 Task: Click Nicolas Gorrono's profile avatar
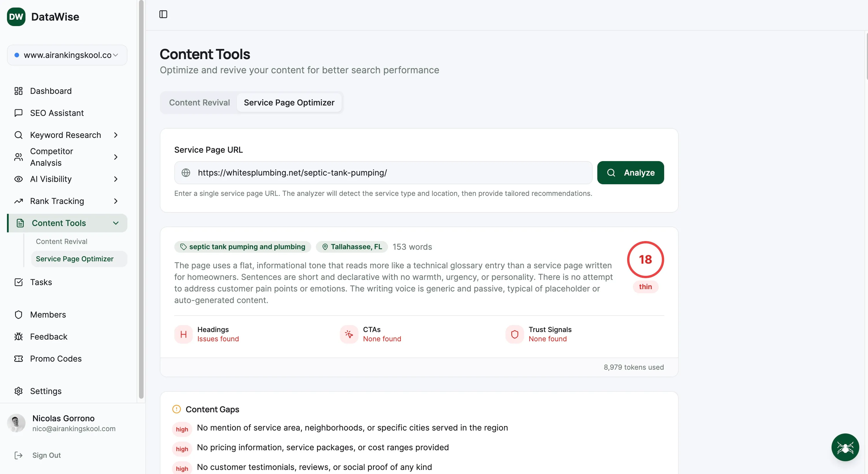(x=16, y=422)
